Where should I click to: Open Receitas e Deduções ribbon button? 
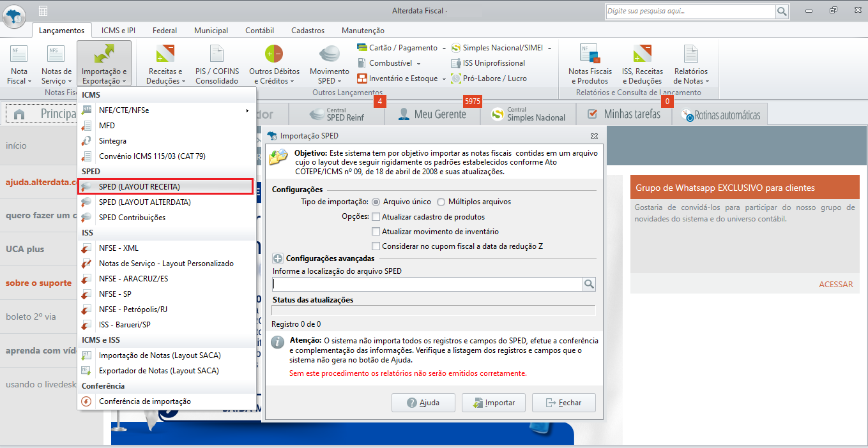[165, 64]
